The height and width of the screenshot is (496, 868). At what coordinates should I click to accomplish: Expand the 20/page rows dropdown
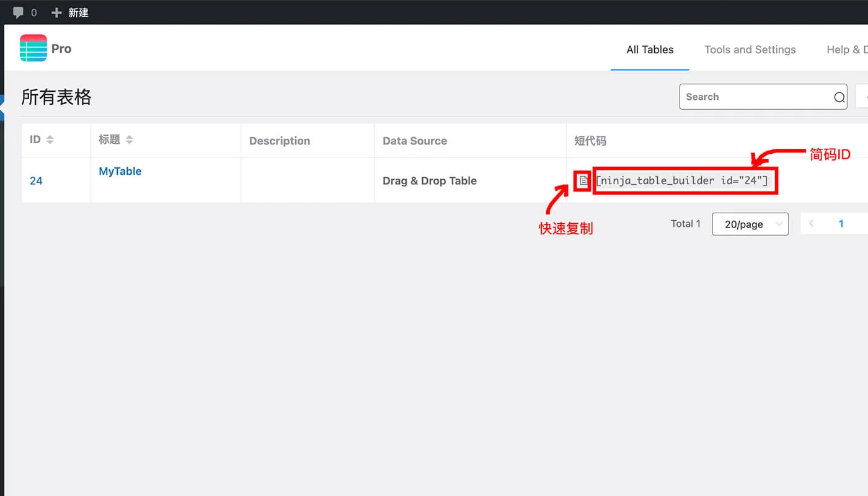[750, 224]
